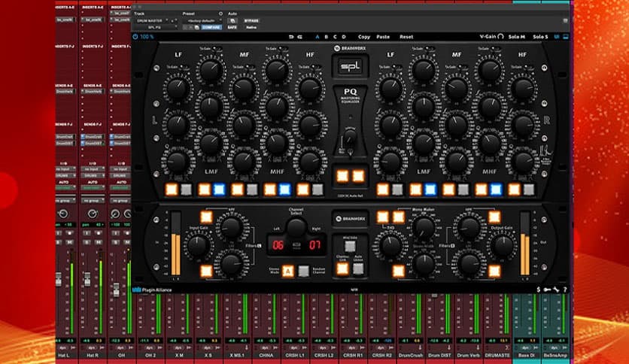The width and height of the screenshot is (629, 364).
Task: Click the Plugin Alliance logo
Action: (153, 290)
